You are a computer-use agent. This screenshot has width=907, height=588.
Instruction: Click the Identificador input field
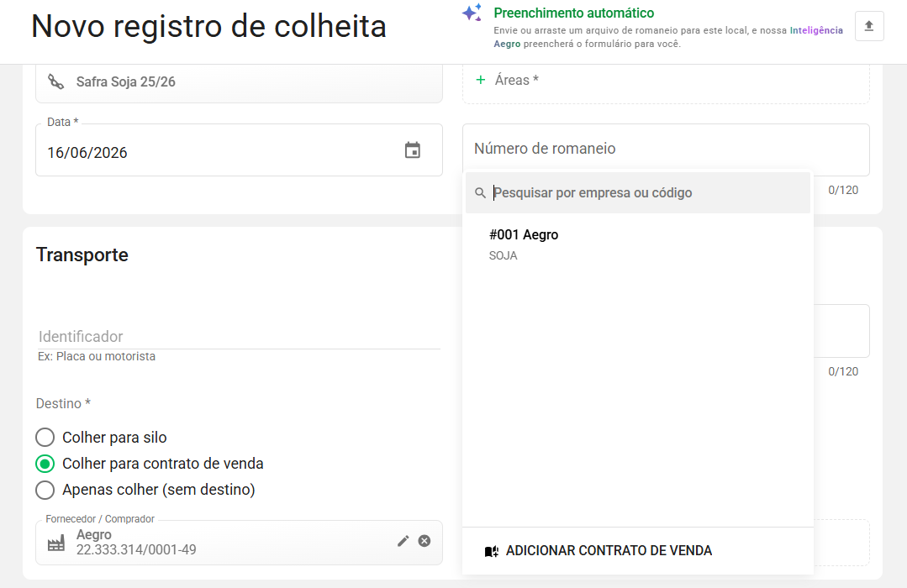[x=239, y=337]
